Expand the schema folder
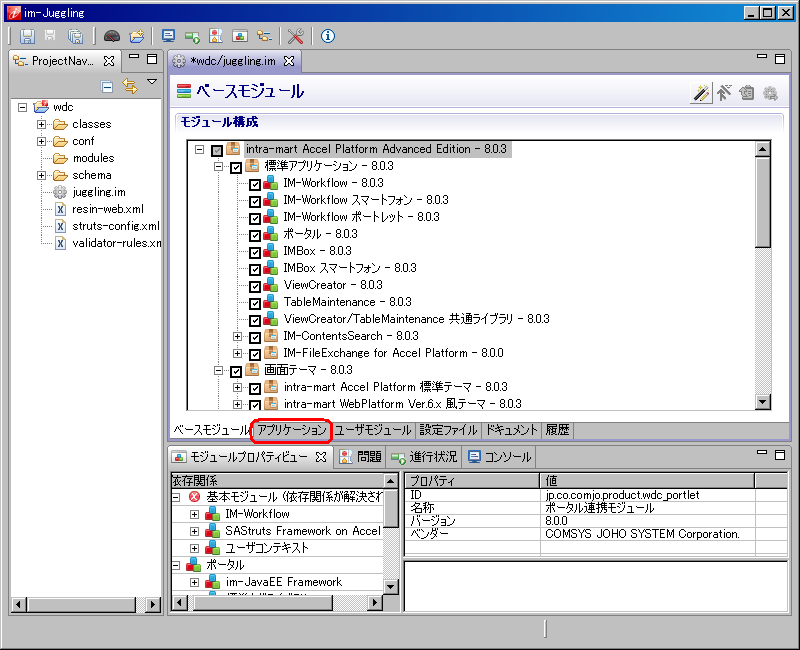Viewport: 800px width, 650px height. (41, 175)
